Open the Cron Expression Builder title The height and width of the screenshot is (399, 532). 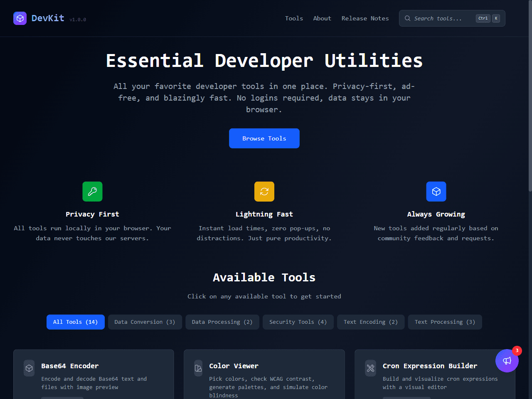click(x=430, y=366)
